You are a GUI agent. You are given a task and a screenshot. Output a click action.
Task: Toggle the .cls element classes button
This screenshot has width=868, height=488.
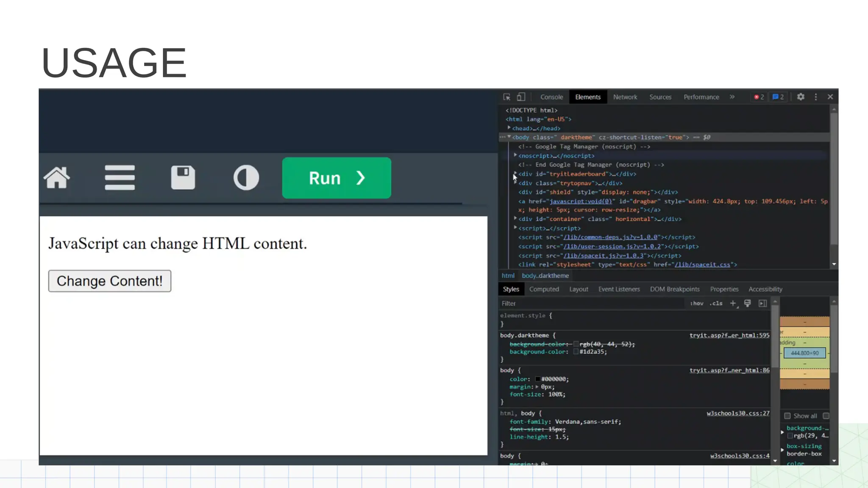point(716,303)
